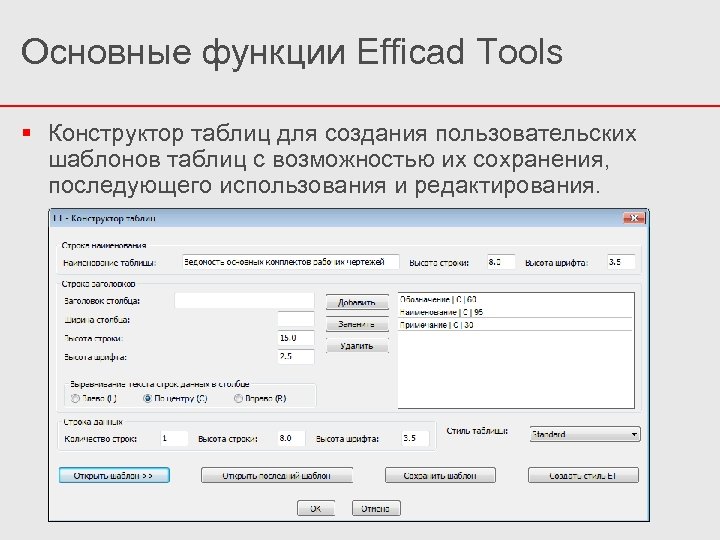Click 'Добавить' to add a column
This screenshot has height=540, width=720.
[357, 302]
